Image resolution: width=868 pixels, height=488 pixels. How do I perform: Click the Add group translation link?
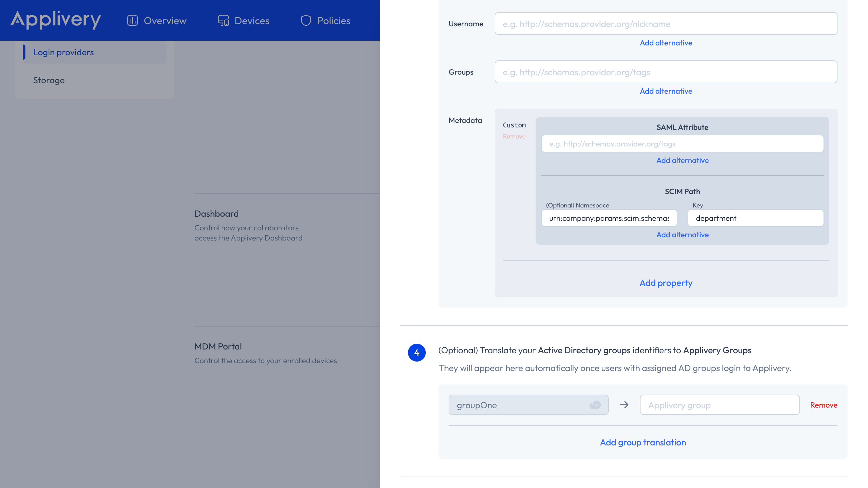click(642, 442)
